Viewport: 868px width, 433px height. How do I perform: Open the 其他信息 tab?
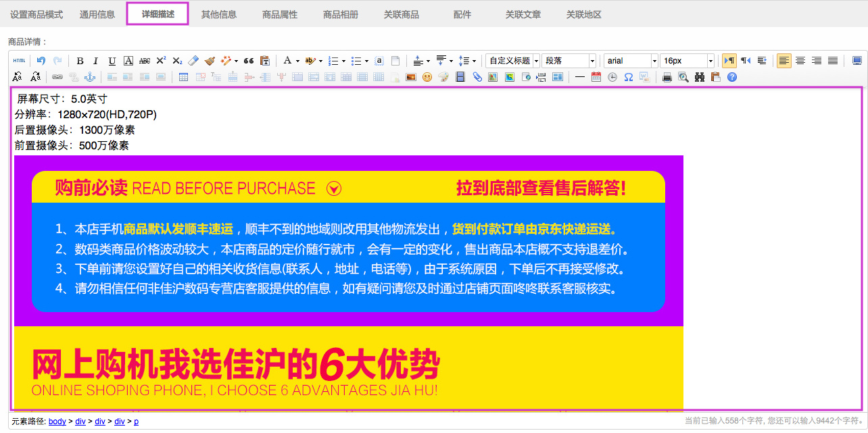coord(219,14)
